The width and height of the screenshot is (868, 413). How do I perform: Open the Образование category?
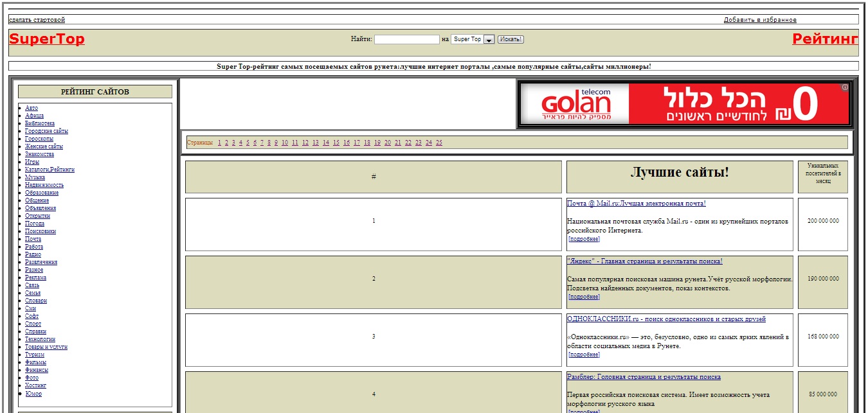pyautogui.click(x=42, y=193)
